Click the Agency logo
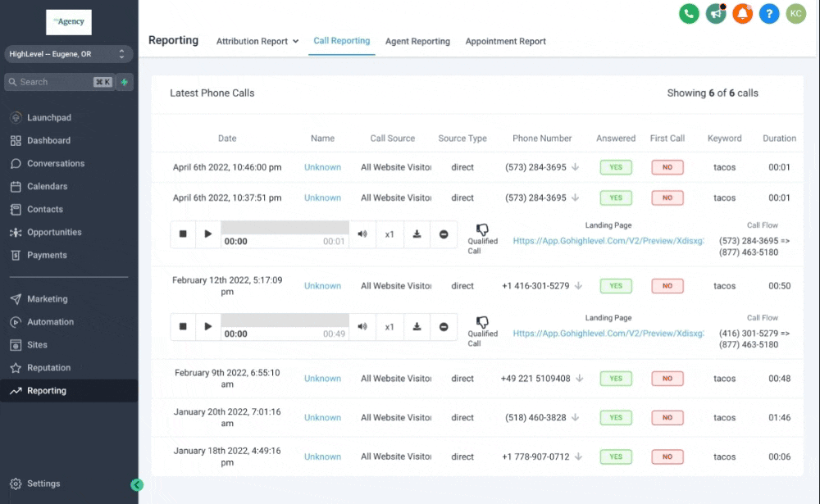Viewport: 820px width, 504px height. [x=69, y=22]
